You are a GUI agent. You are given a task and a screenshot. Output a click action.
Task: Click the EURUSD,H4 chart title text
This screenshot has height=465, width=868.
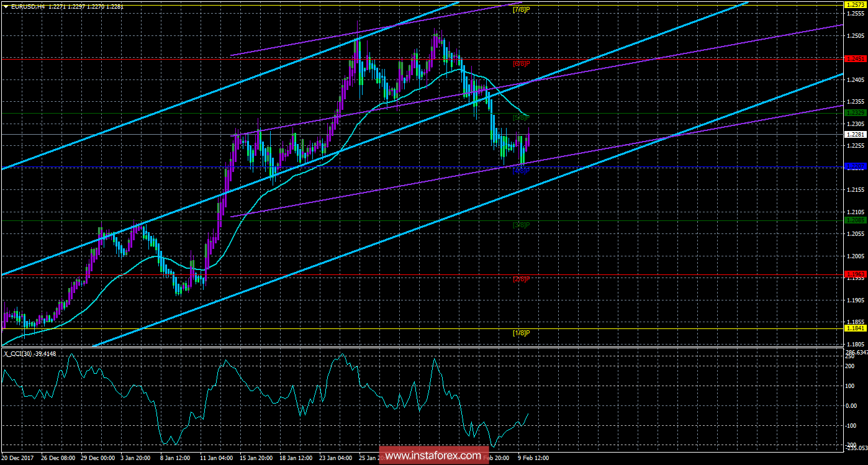(x=27, y=6)
